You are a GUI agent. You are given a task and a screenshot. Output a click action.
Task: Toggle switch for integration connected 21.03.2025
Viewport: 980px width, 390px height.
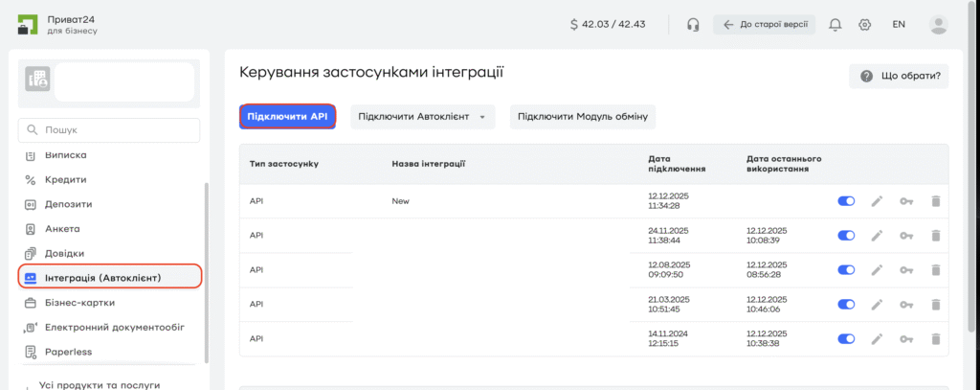pyautogui.click(x=846, y=305)
